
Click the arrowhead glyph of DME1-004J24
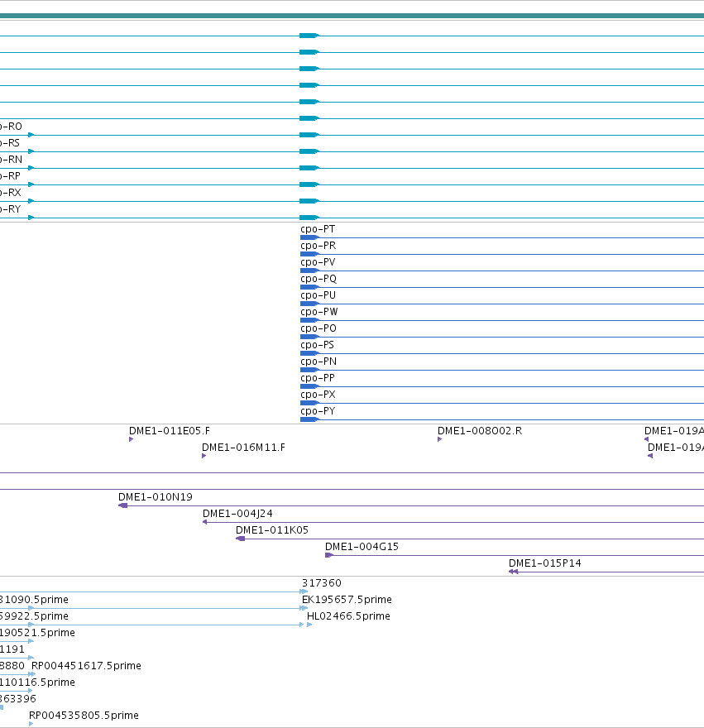point(205,522)
